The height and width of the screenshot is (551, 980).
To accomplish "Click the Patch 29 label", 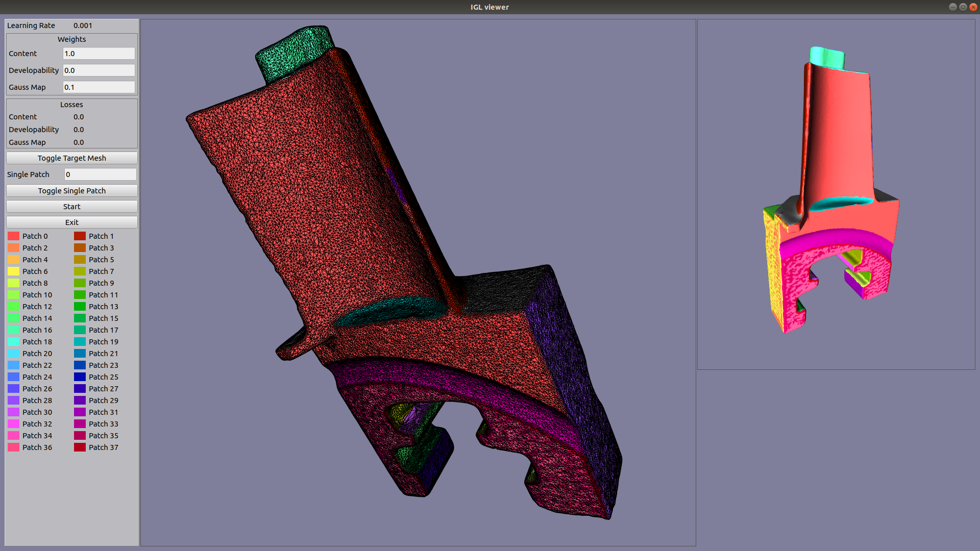I will tap(103, 400).
